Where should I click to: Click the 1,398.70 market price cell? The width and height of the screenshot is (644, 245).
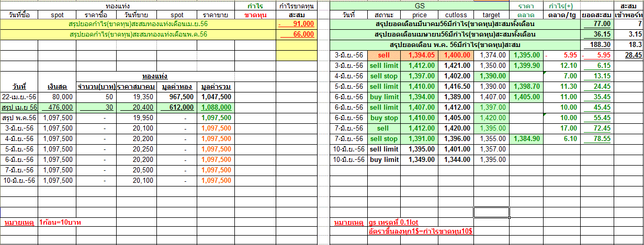point(526,87)
